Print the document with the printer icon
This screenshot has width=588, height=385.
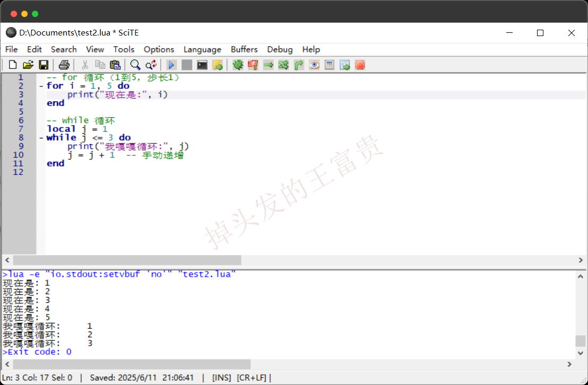[64, 65]
